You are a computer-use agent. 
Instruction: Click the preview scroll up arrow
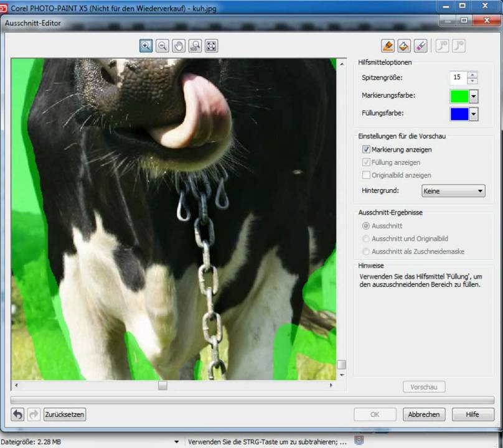tap(342, 64)
